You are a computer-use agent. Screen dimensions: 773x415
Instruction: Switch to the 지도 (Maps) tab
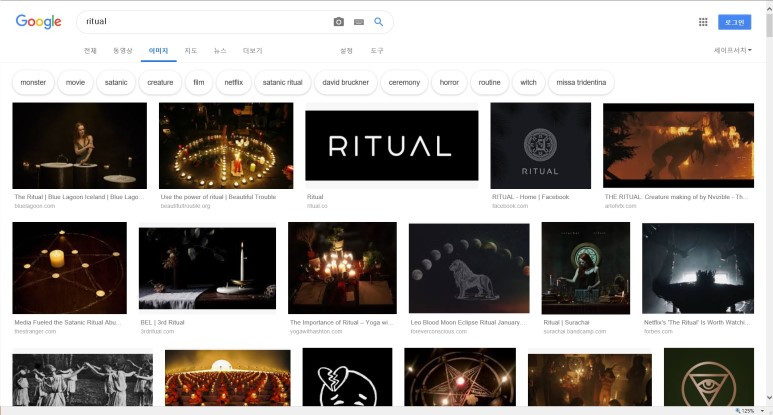(x=191, y=51)
